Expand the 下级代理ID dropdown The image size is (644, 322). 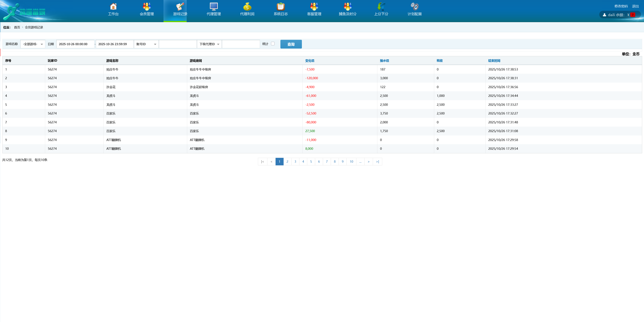click(209, 44)
